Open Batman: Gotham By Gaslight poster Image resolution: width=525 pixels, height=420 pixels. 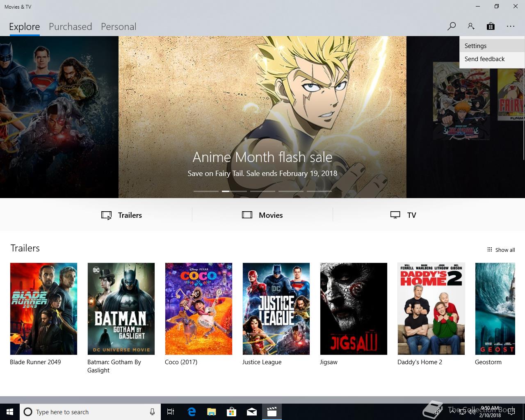[121, 309]
